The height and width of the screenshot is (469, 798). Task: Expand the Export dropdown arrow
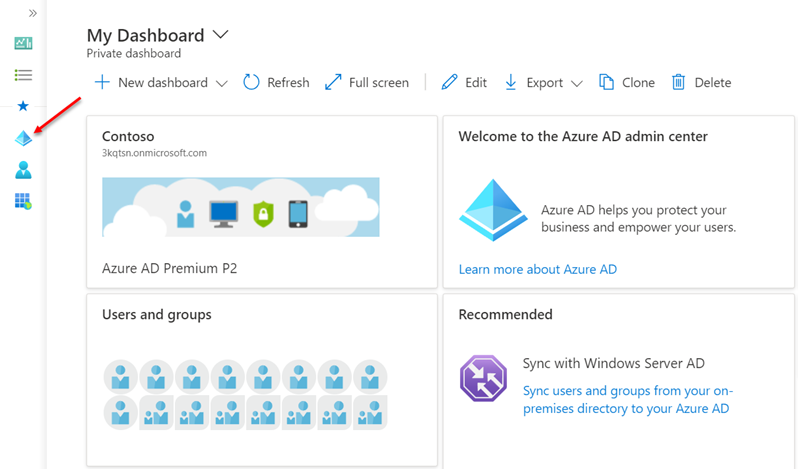(576, 83)
